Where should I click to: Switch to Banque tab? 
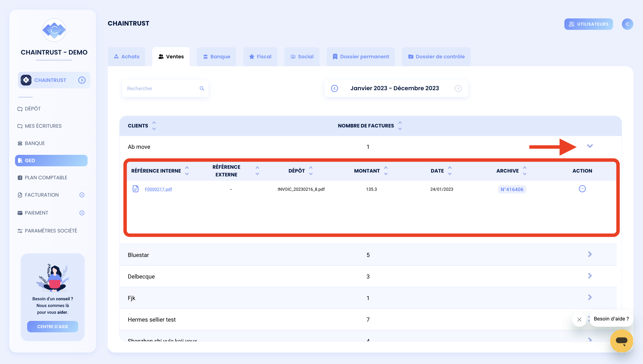pyautogui.click(x=216, y=57)
